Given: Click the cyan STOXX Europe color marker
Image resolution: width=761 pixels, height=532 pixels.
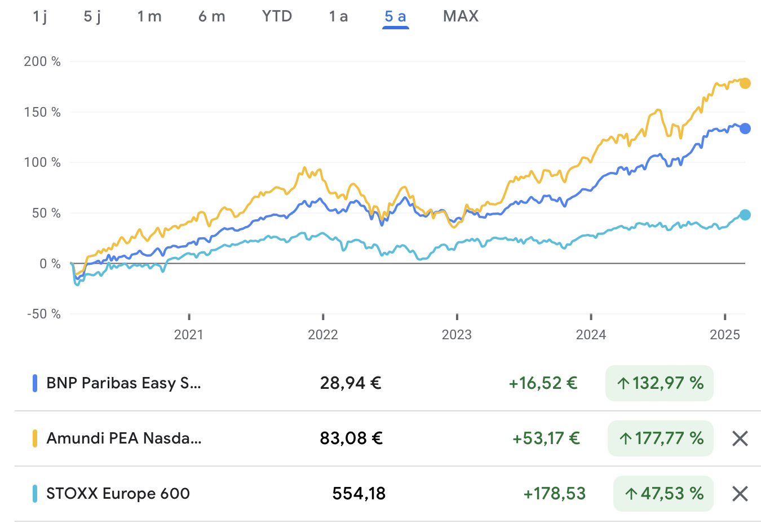Looking at the screenshot, I should point(35,494).
